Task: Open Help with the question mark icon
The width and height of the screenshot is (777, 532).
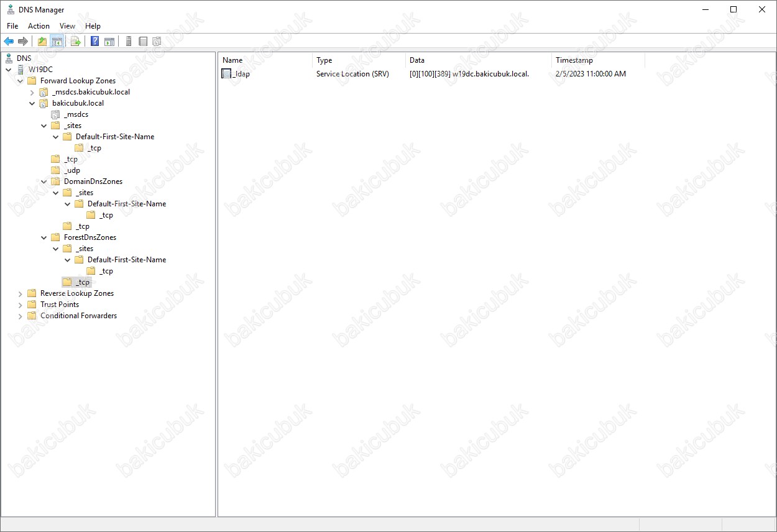Action: (x=95, y=42)
